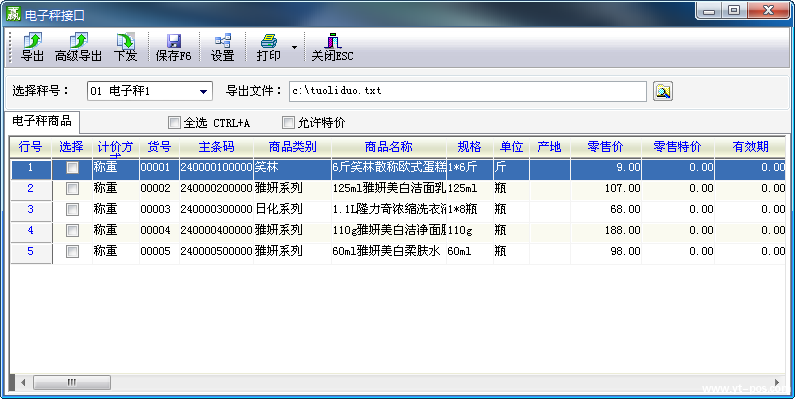Open the 高级导出 advanced export tool
795x399 pixels.
pos(78,48)
